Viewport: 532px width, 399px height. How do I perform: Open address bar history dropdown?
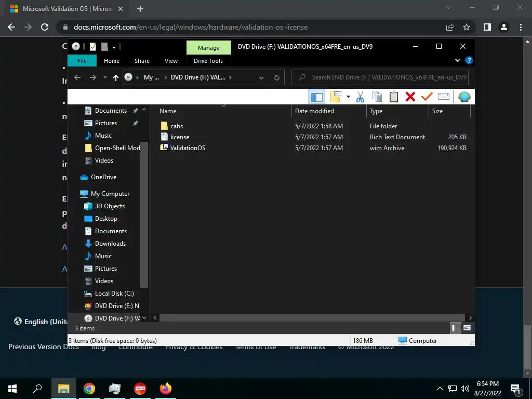261,78
